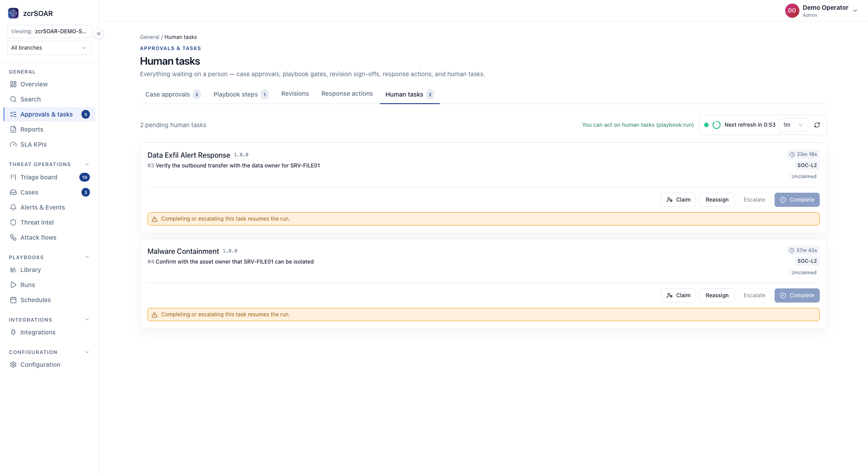The image size is (868, 474).
Task: Open Alerts & Events
Action: point(49,207)
